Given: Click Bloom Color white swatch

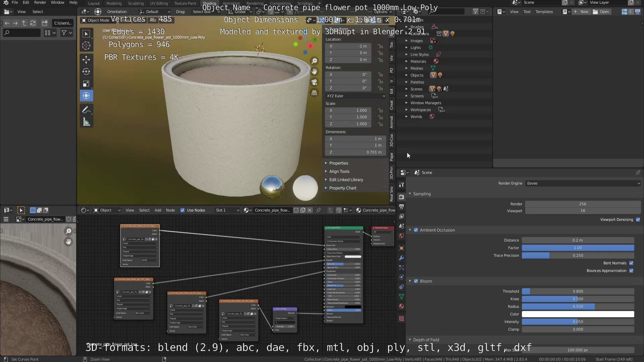Looking at the screenshot, I should click(578, 314).
